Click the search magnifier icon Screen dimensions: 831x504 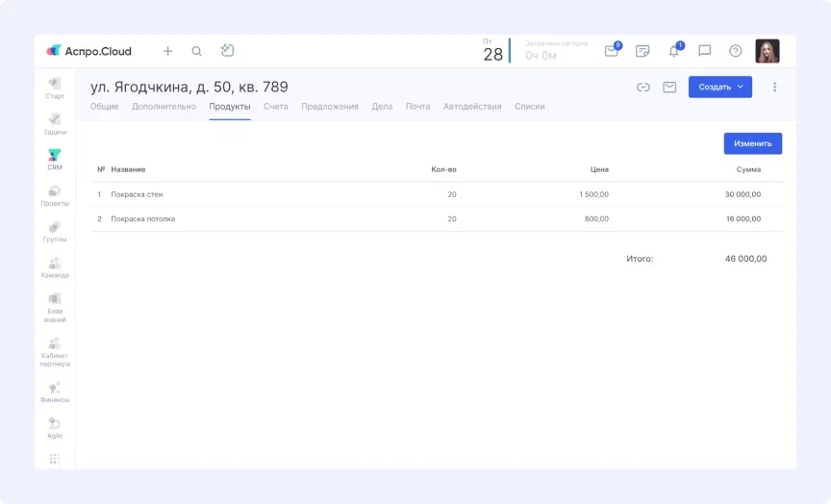(x=197, y=51)
